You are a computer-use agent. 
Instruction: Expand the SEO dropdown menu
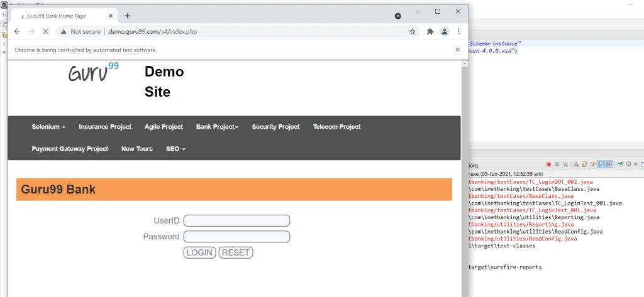point(176,149)
